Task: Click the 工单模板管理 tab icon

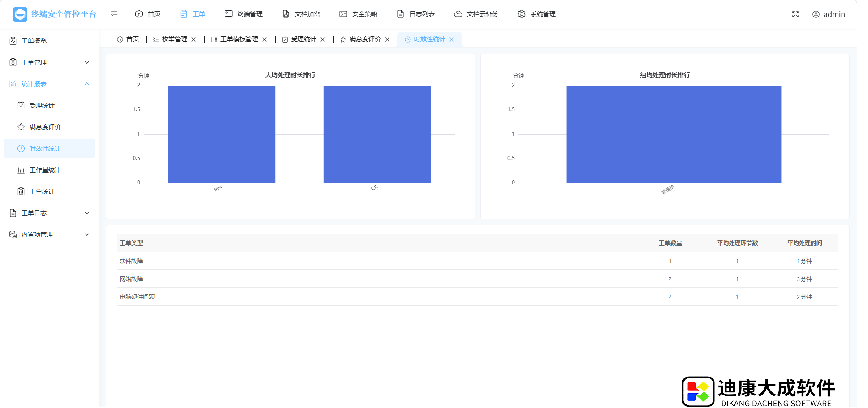Action: click(214, 39)
